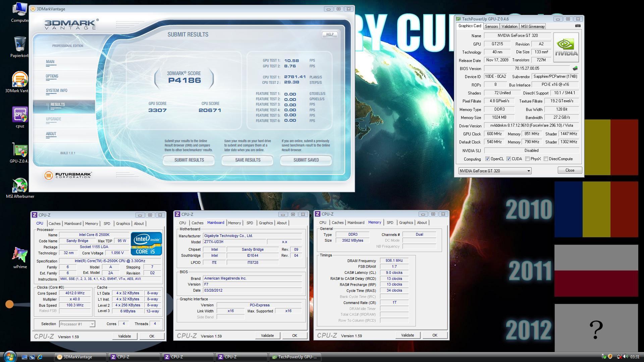This screenshot has width=644, height=362.
Task: Click the GPU-Z screenshot camera icon
Action: coord(578,26)
